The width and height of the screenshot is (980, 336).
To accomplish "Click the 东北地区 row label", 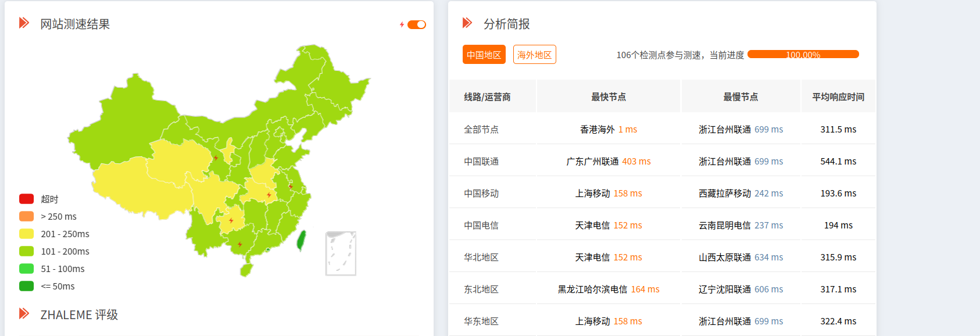I will (x=481, y=289).
